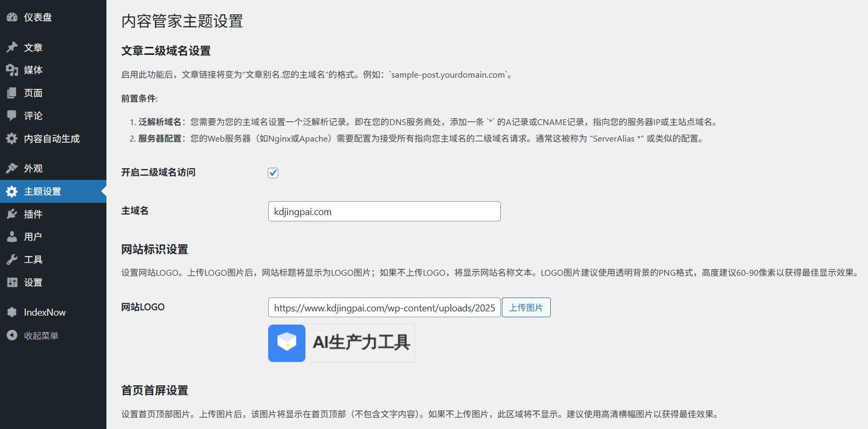
Task: Click the 评论 comment bubble icon
Action: tap(12, 115)
